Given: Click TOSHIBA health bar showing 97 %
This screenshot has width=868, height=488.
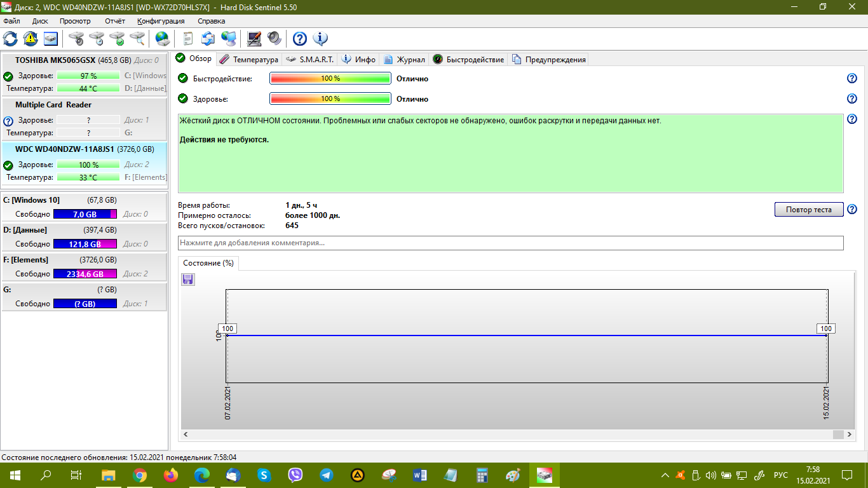Looking at the screenshot, I should [x=88, y=76].
